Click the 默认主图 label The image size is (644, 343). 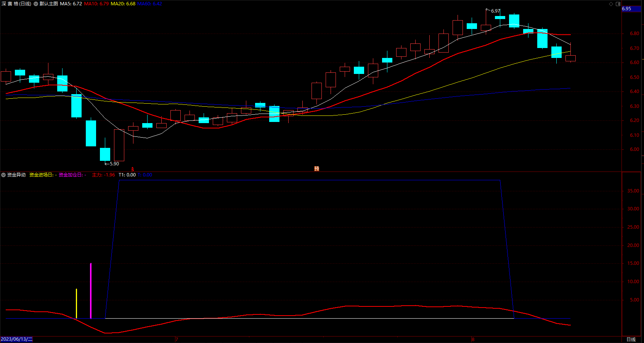point(49,4)
